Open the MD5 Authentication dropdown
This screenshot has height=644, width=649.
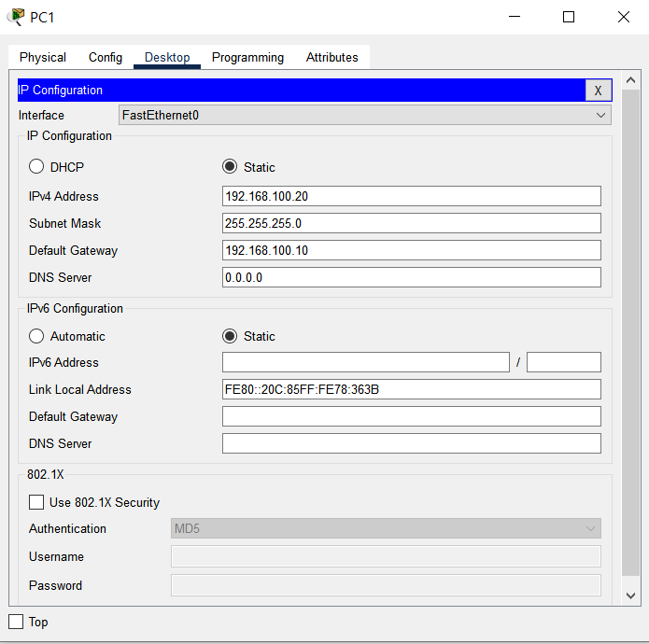coord(386,528)
